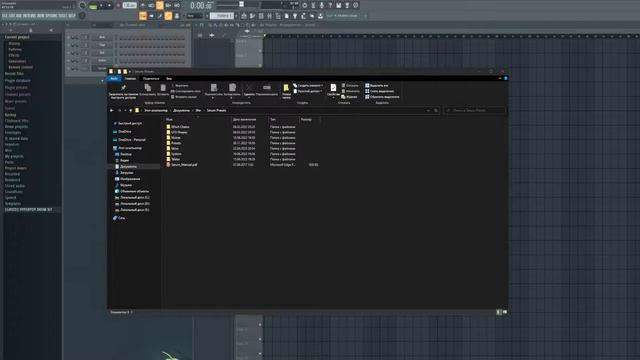Switch to Поделиться tab in Explorer ribbon
This screenshot has height=360, width=640.
coord(151,78)
